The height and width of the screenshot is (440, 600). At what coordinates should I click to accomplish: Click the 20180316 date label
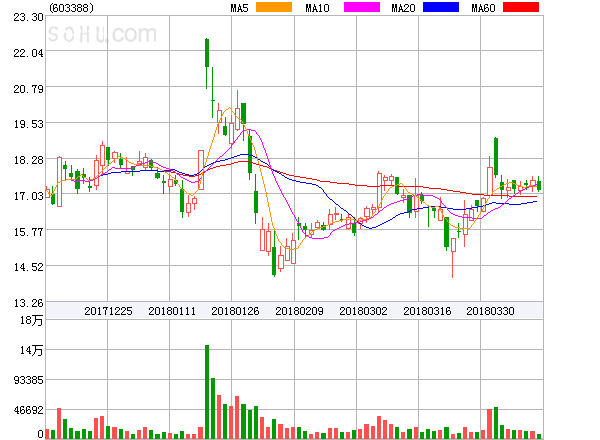point(427,311)
